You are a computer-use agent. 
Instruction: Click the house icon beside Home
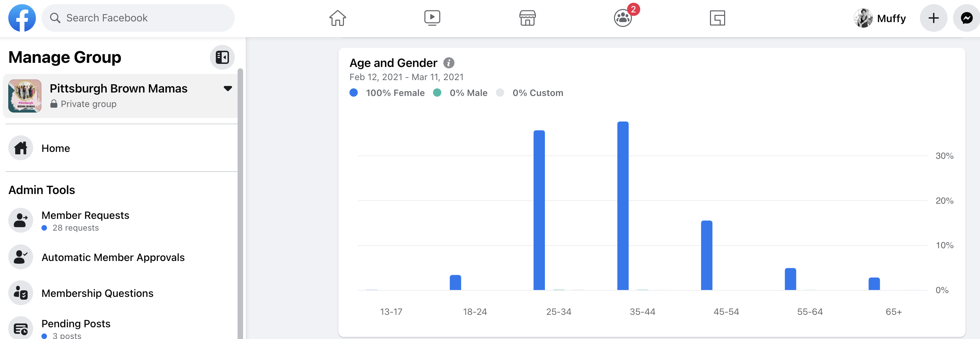tap(21, 148)
